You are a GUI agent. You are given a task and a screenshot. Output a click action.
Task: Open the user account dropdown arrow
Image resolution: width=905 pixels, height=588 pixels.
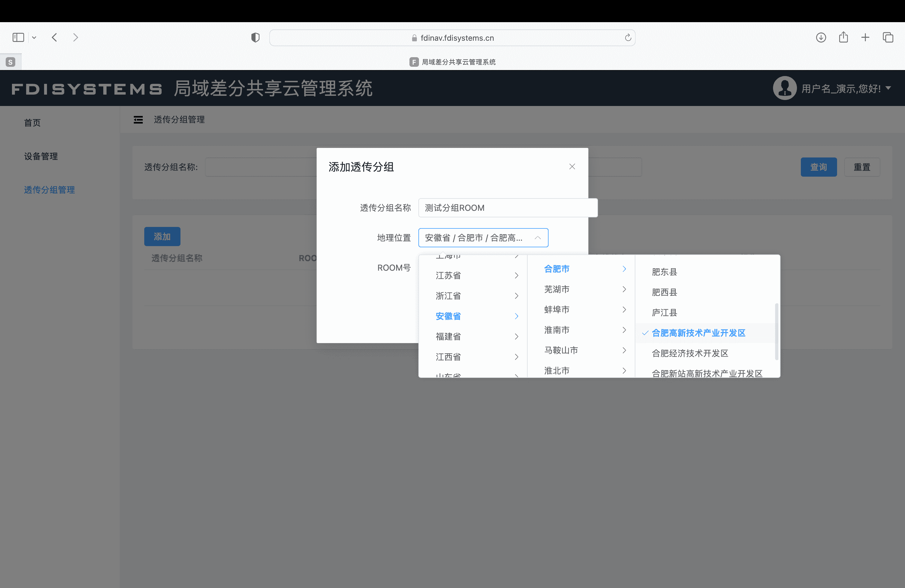click(888, 88)
